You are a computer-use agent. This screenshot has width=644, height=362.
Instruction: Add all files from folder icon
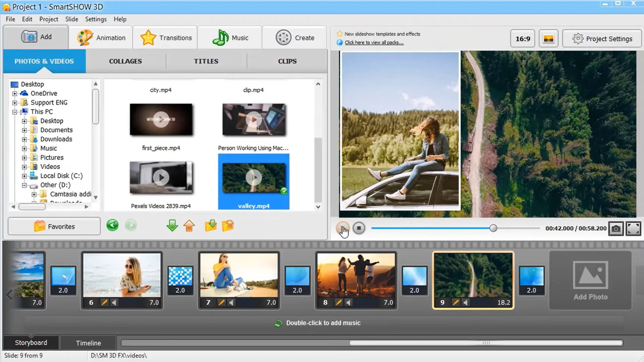[x=211, y=226]
